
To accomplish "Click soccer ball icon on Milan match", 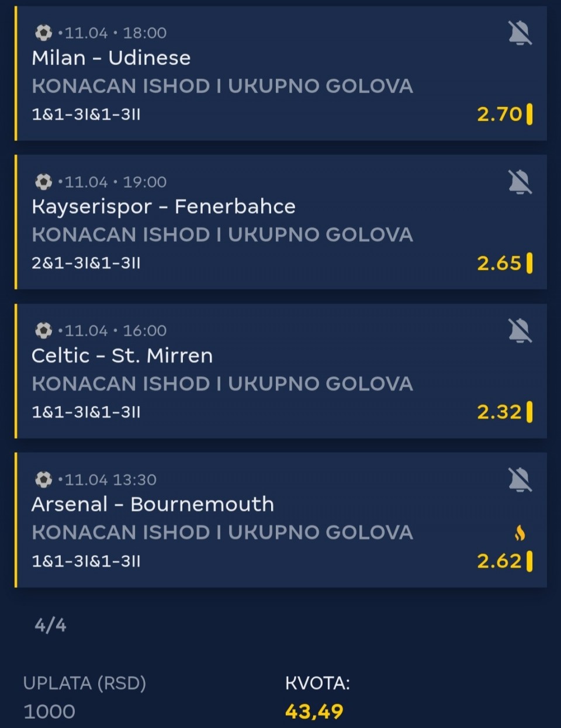I will pos(44,33).
